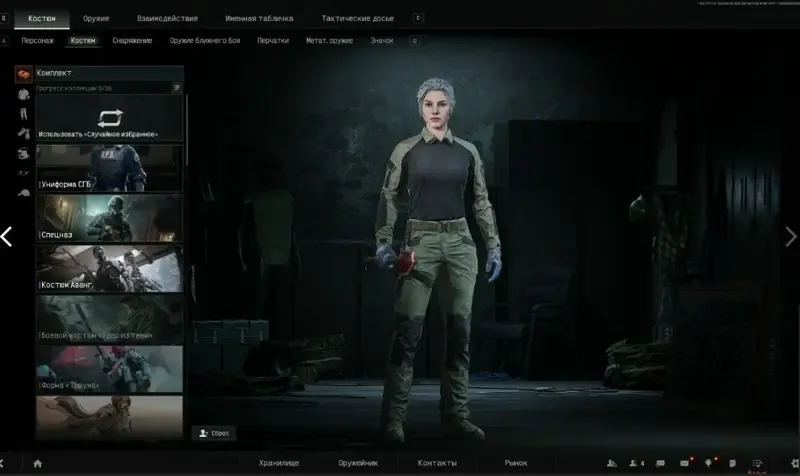This screenshot has height=476, width=800.
Task: Open the Взаимодействие tab
Action: tap(167, 18)
